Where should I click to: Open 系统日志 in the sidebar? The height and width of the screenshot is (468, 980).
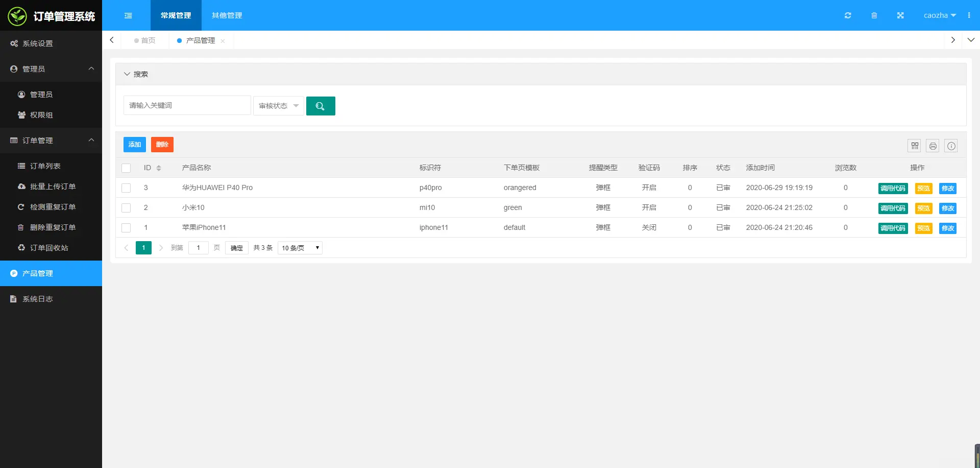coord(38,299)
